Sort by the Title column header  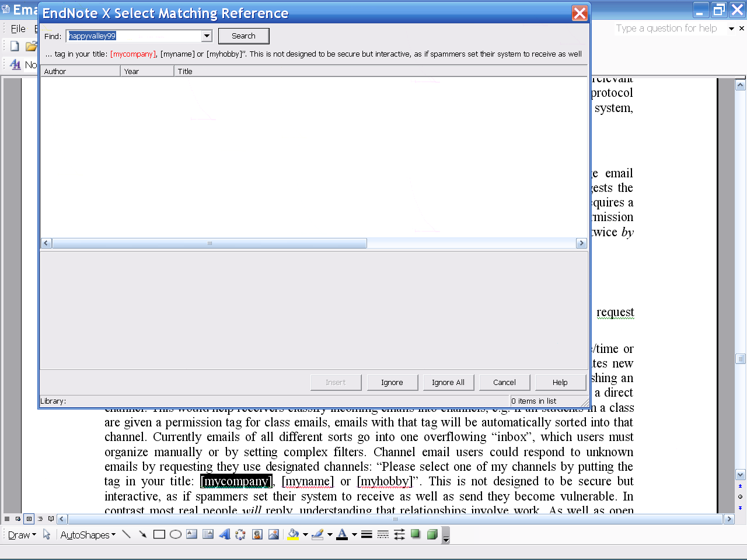[x=381, y=71]
